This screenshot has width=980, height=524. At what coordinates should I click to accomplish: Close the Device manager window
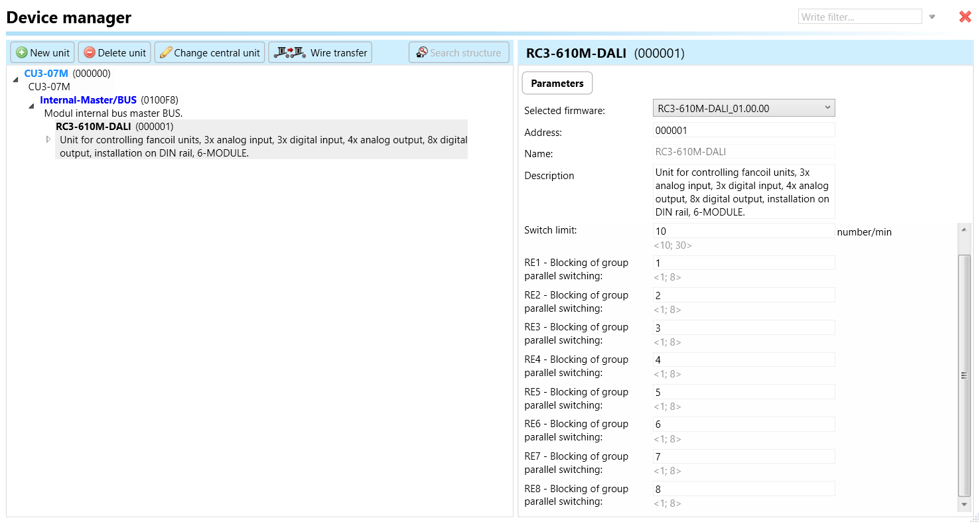click(x=965, y=17)
